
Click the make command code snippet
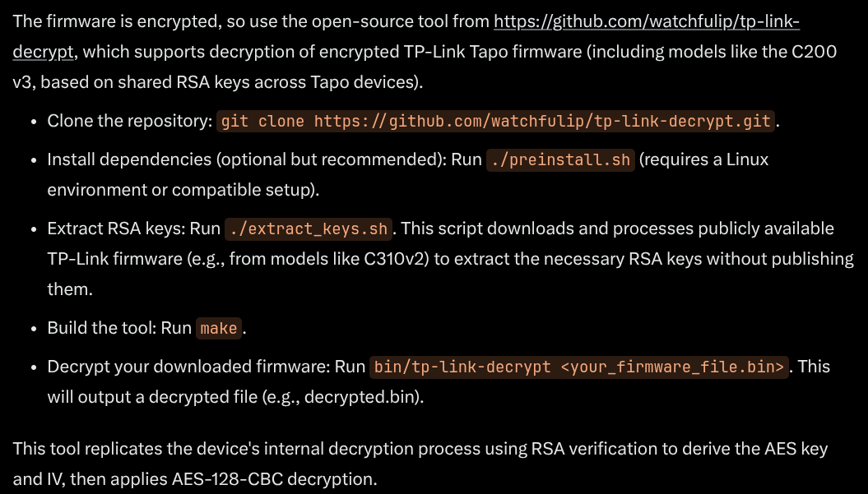click(219, 329)
